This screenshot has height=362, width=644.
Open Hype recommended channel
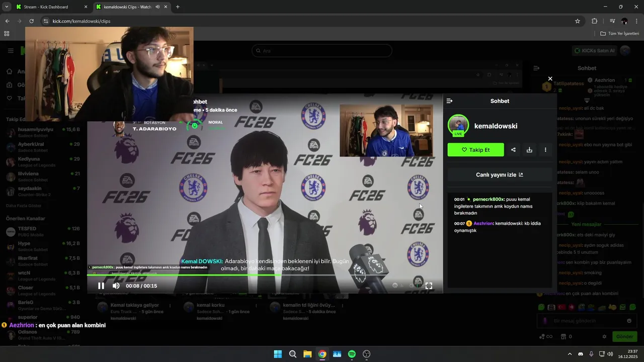point(43,246)
